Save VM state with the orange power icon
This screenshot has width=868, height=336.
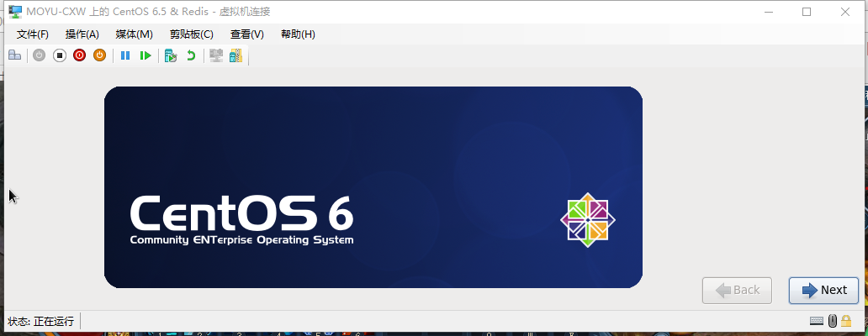tap(99, 55)
